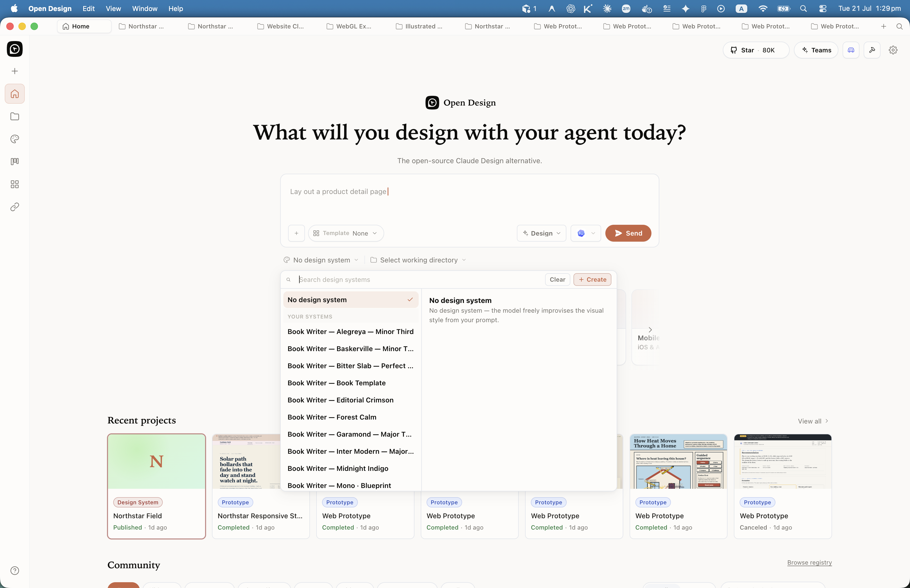The image size is (910, 588).
Task: Open the Help menu
Action: (x=176, y=8)
